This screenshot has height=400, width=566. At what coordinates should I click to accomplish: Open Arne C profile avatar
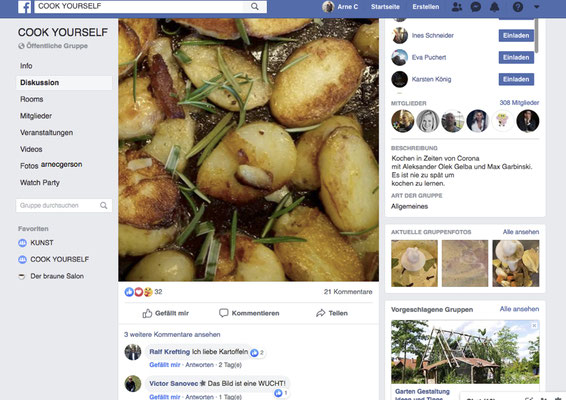click(x=328, y=6)
